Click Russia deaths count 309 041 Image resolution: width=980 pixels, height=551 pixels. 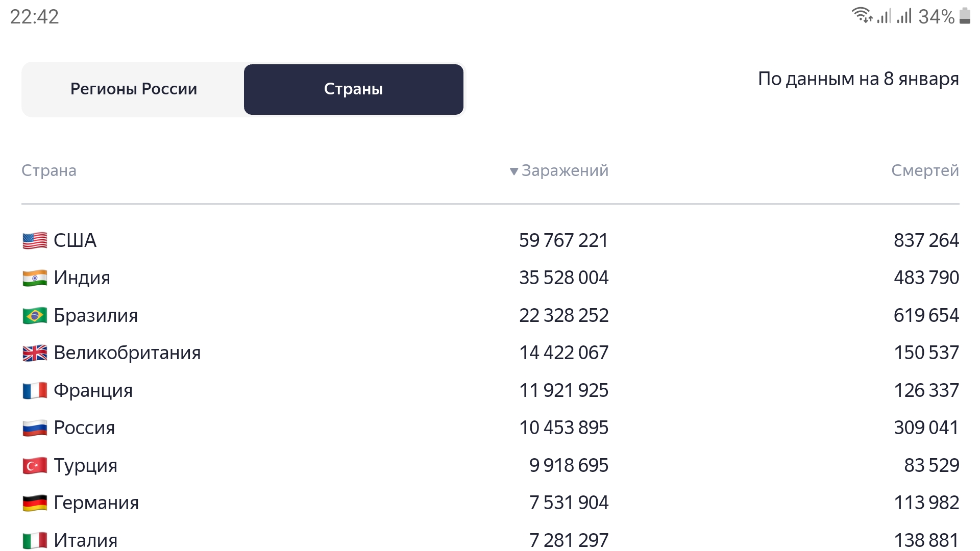(926, 428)
